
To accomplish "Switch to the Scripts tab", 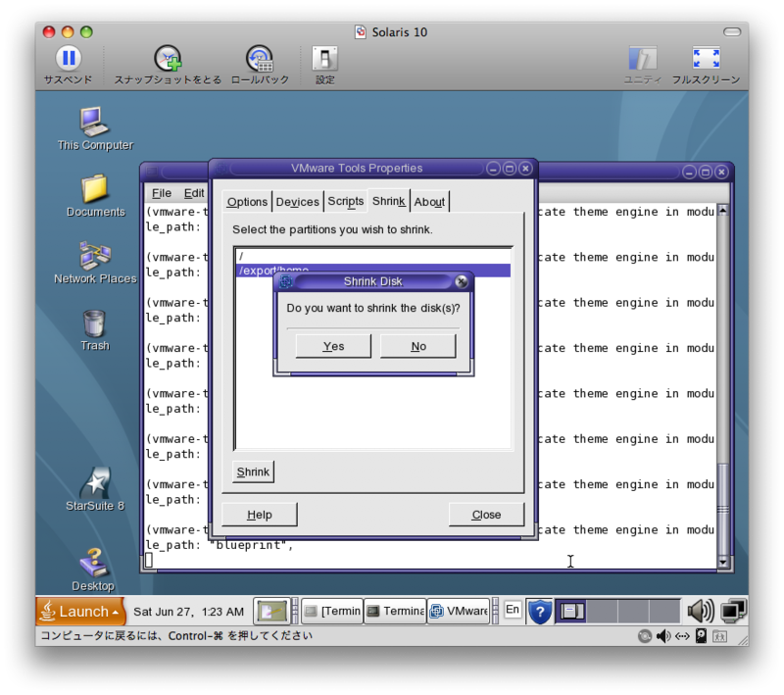I will coord(346,201).
